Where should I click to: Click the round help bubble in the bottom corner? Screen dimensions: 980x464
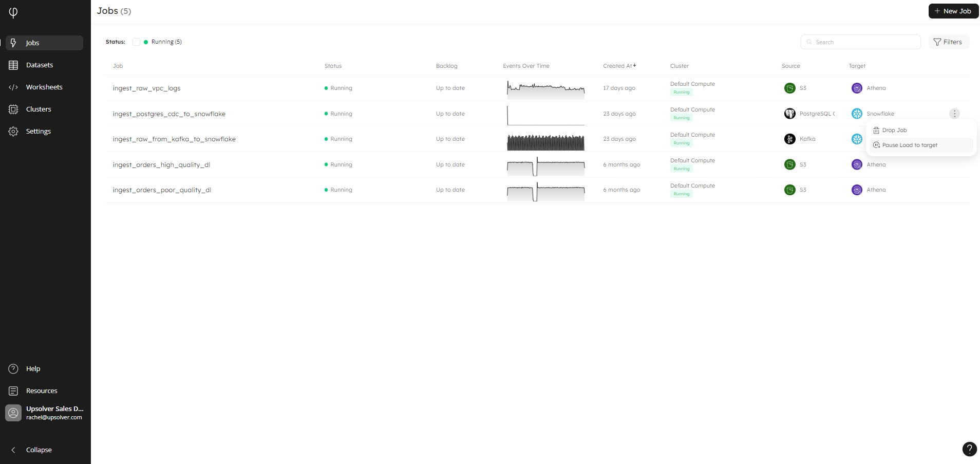(x=969, y=449)
